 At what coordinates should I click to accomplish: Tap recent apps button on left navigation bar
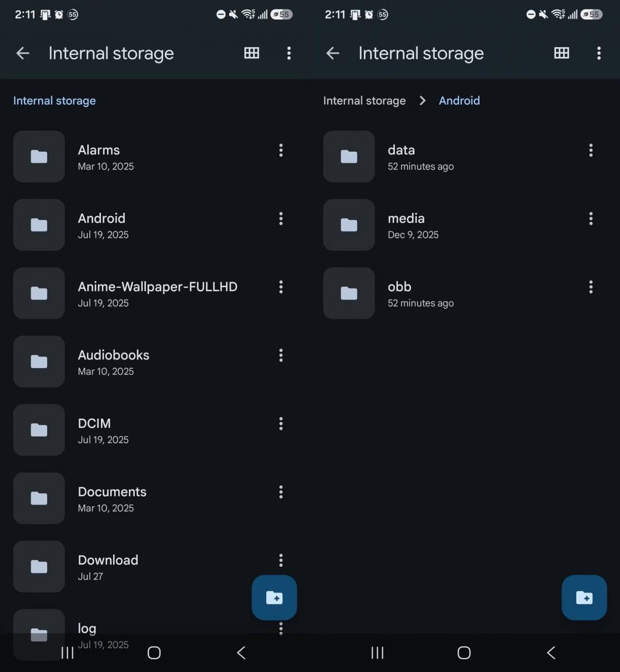coord(68,653)
